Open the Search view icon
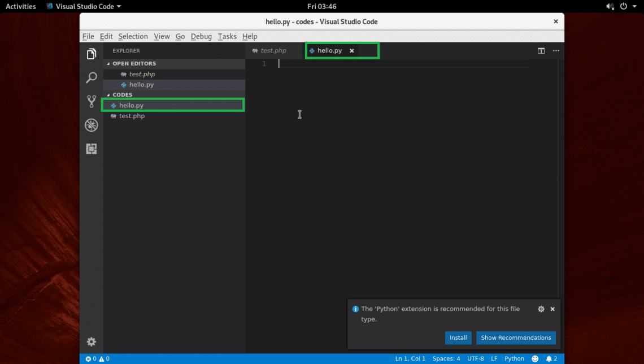644x364 pixels. pyautogui.click(x=92, y=78)
